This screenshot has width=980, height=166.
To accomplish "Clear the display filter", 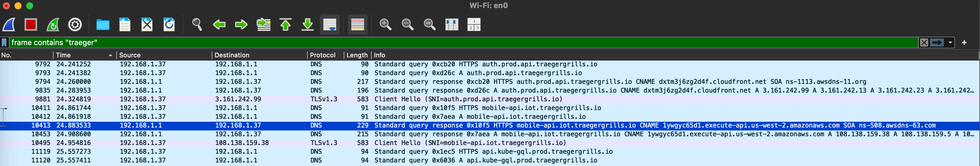I will coord(924,43).
